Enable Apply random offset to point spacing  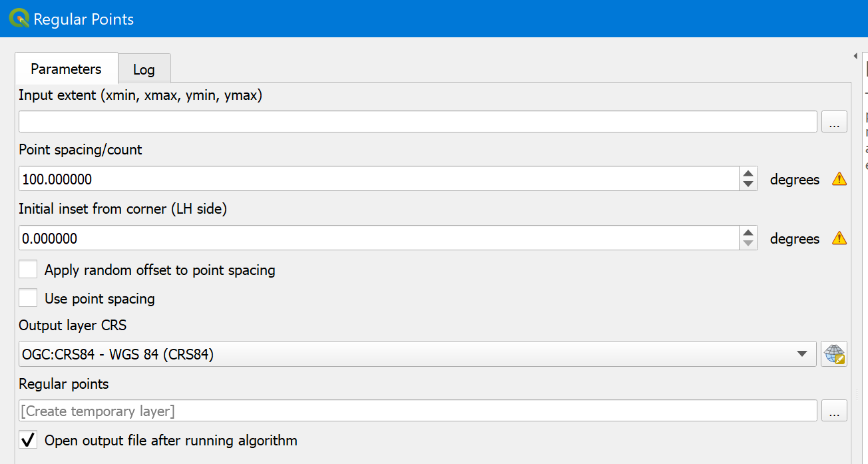point(28,270)
